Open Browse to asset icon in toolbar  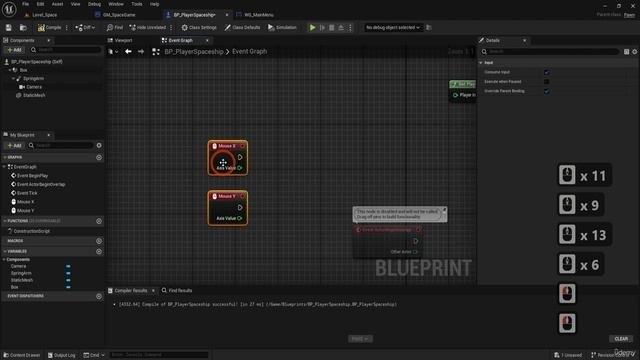tap(23, 27)
